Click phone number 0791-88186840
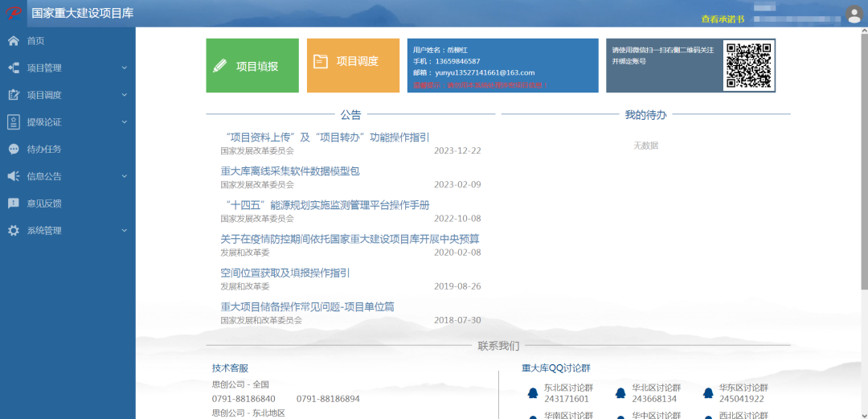 pos(244,399)
